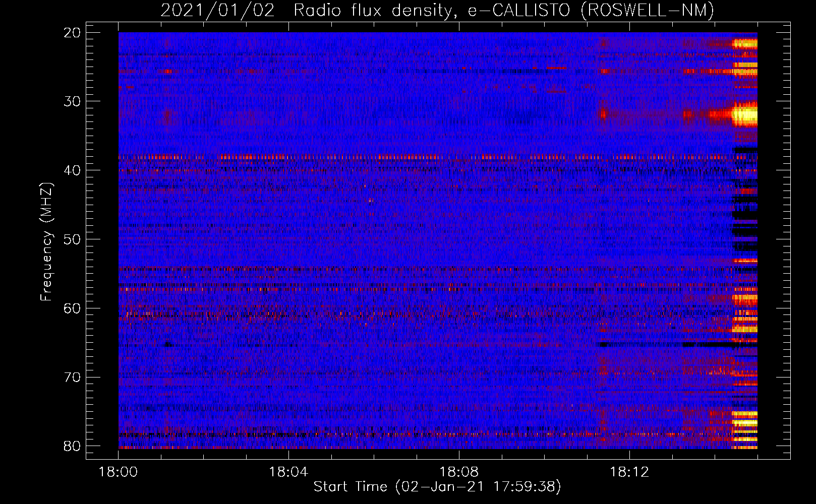Click the 18:12 time tick label
This screenshot has width=816, height=504.
(629, 472)
